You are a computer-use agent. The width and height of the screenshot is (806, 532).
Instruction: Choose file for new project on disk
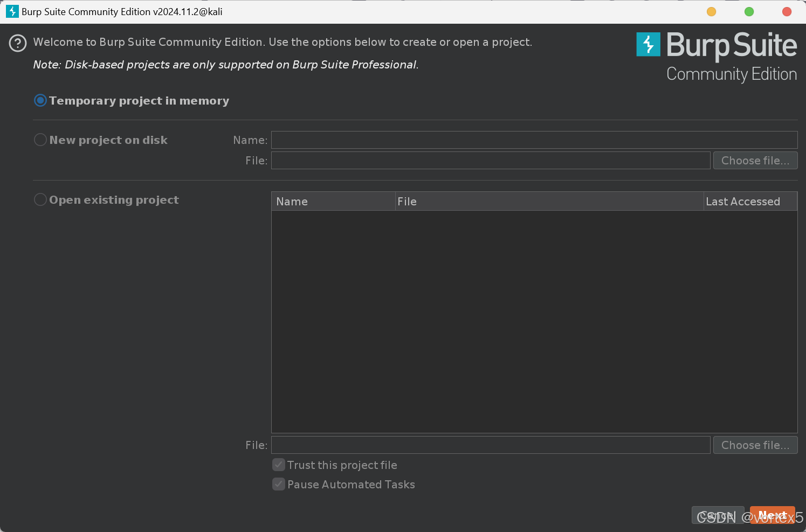(755, 160)
